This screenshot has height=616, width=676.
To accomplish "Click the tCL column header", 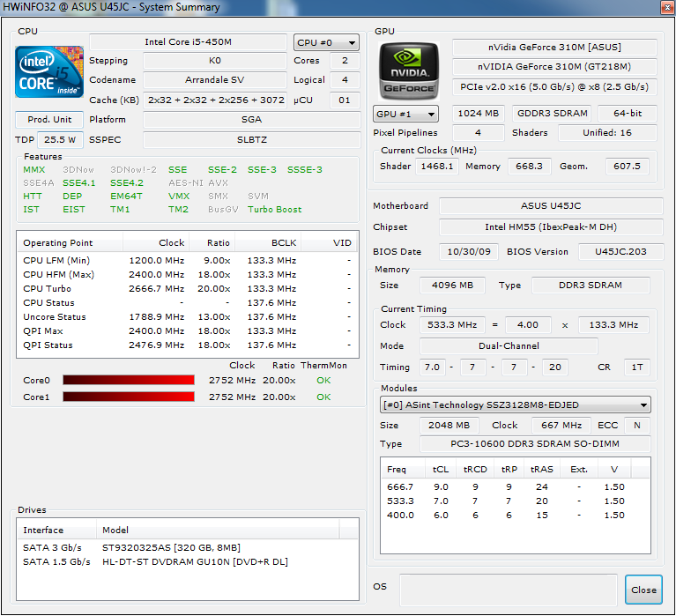I will (441, 469).
